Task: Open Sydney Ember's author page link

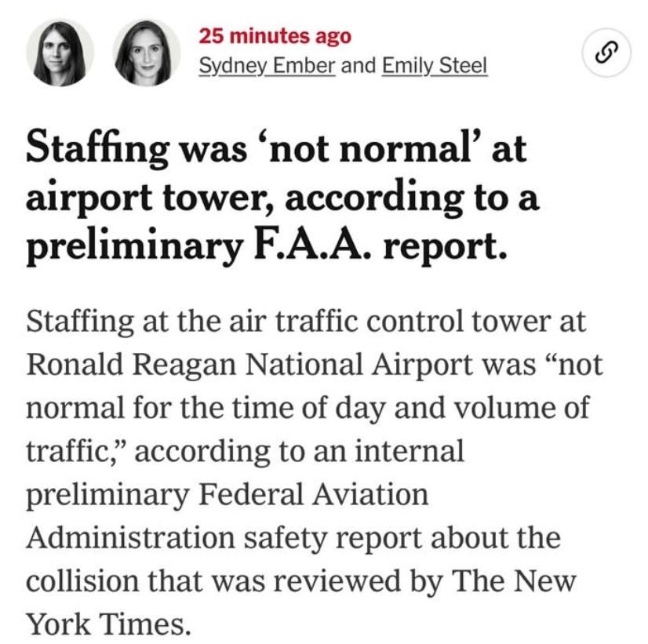Action: tap(268, 66)
